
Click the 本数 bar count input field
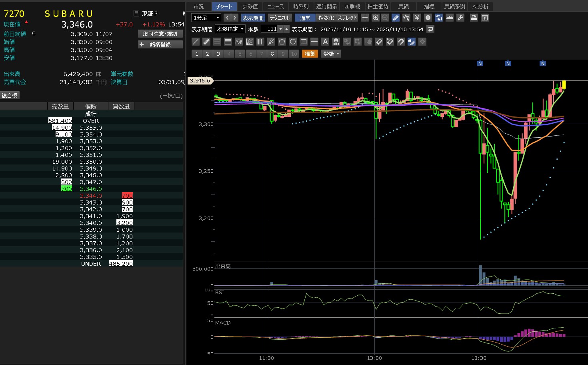pos(269,29)
